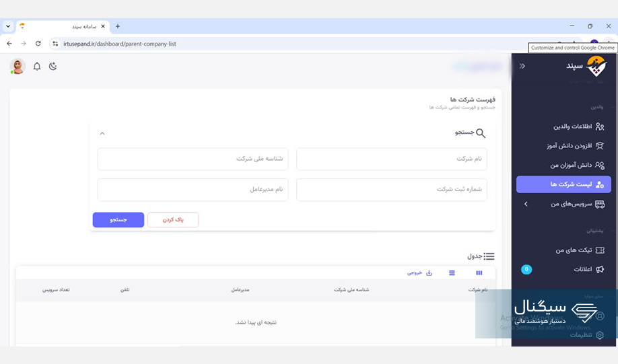Click the parents info people icon
Image resolution: width=618 pixels, height=364 pixels.
coord(600,126)
